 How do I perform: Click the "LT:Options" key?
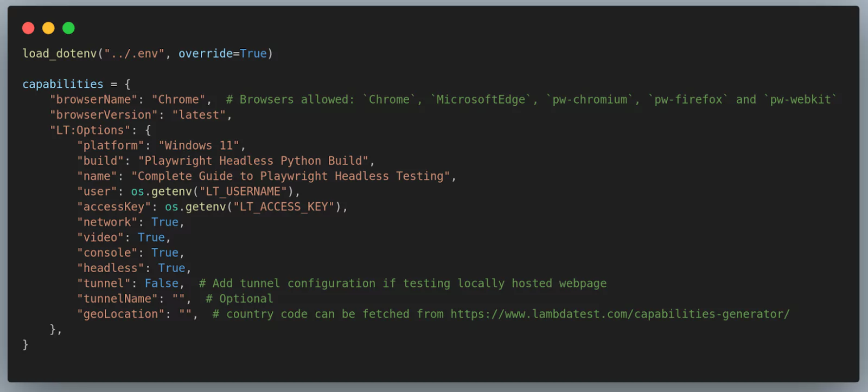click(x=90, y=131)
